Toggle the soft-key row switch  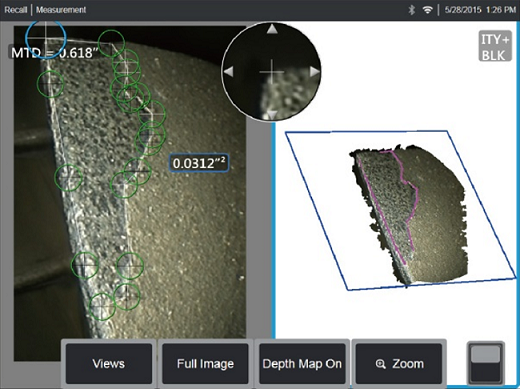click(x=486, y=363)
